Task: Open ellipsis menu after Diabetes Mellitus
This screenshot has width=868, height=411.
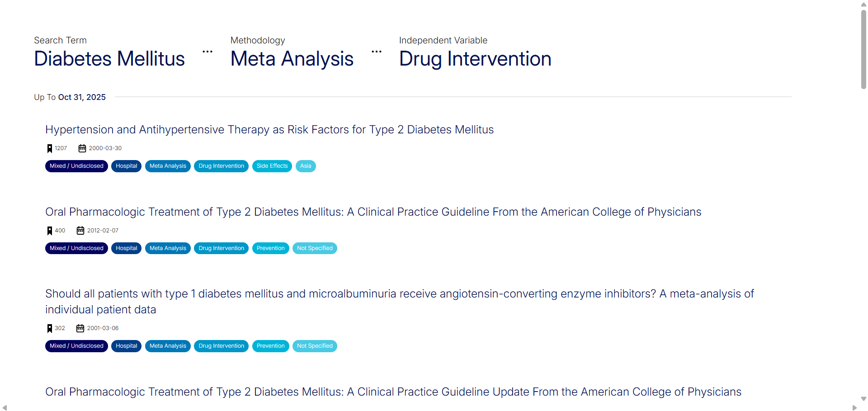Action: (x=208, y=52)
